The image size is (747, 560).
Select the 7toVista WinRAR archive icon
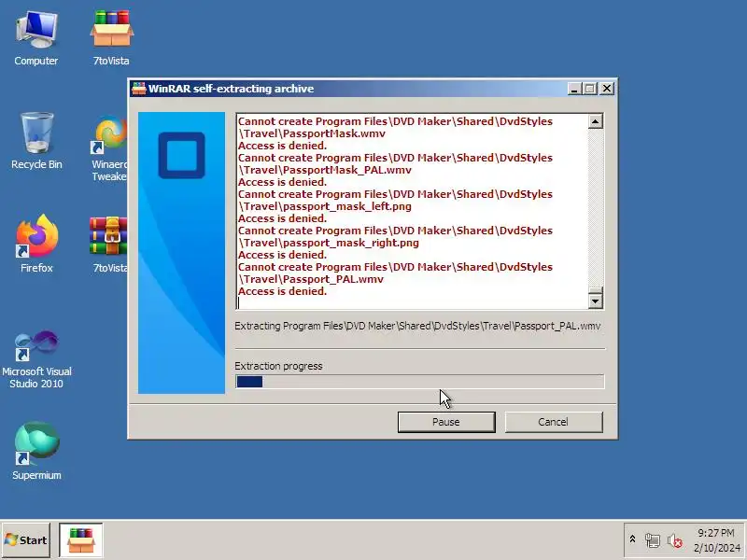click(x=109, y=245)
